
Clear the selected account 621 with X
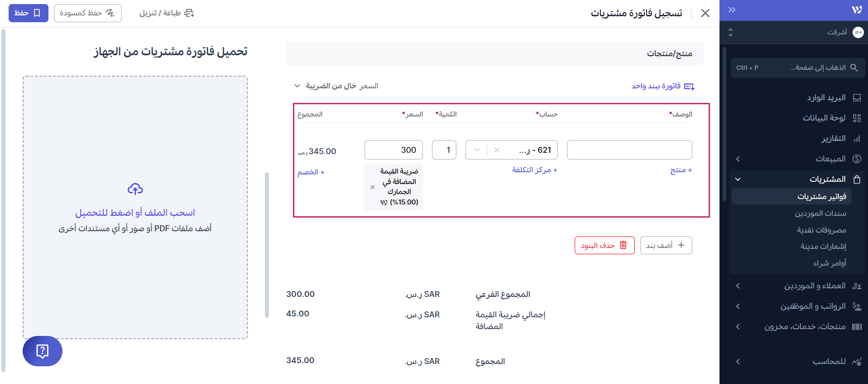[497, 150]
